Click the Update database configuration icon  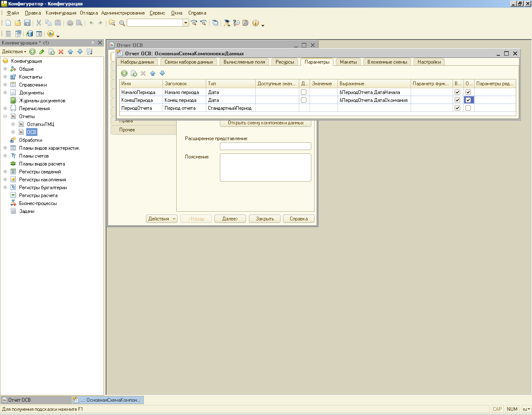(30, 34)
